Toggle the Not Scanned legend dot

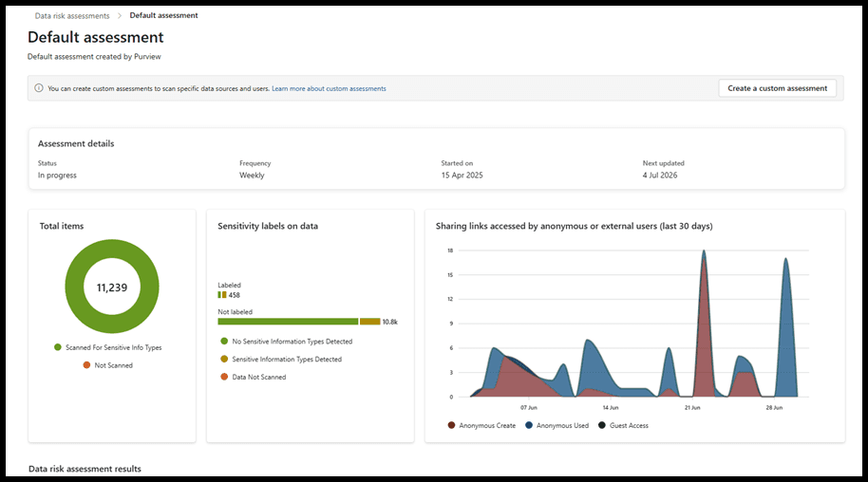tap(86, 364)
